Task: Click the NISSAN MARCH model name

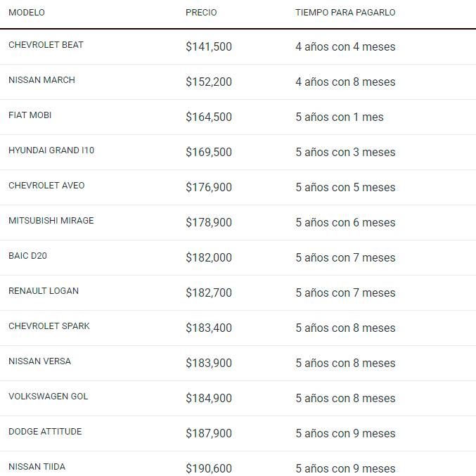Action: tap(41, 80)
